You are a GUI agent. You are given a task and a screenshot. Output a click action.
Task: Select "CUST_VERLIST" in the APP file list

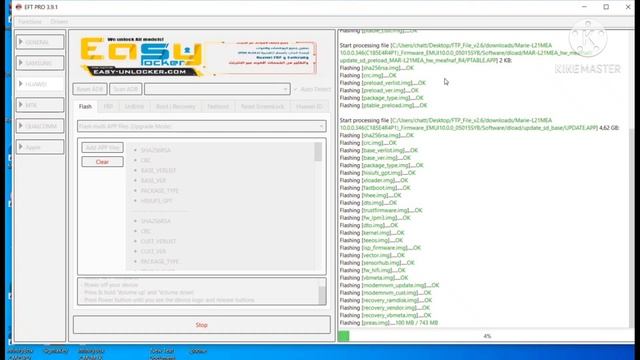click(158, 241)
